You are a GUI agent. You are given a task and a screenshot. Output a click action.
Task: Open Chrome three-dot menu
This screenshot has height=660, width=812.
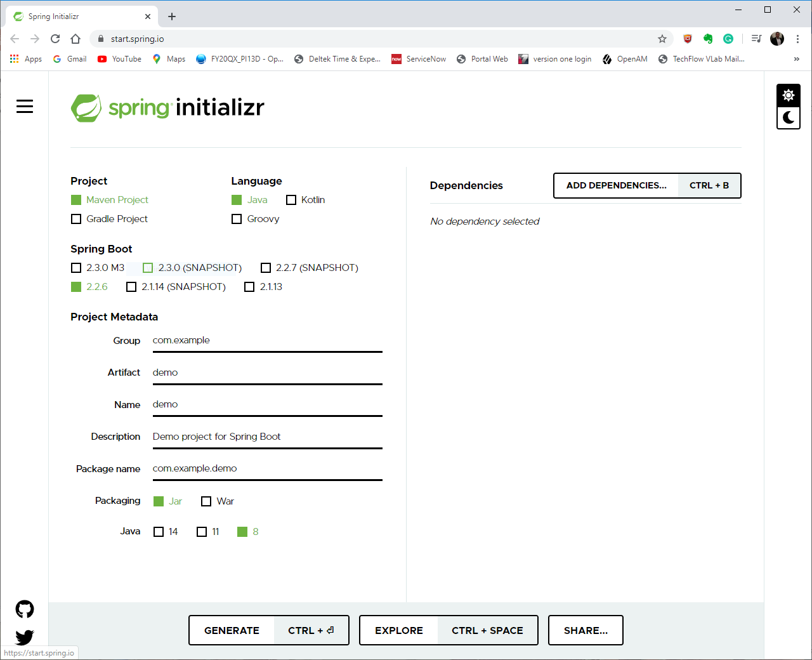click(797, 39)
